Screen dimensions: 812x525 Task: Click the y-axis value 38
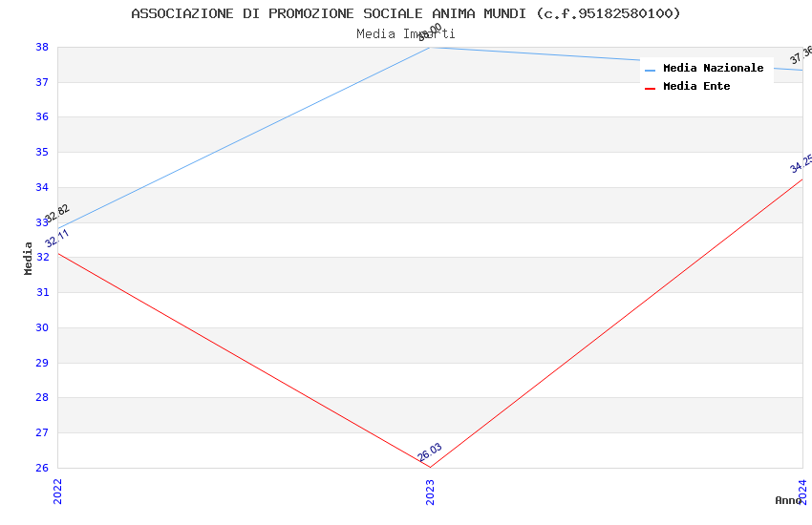42,47
